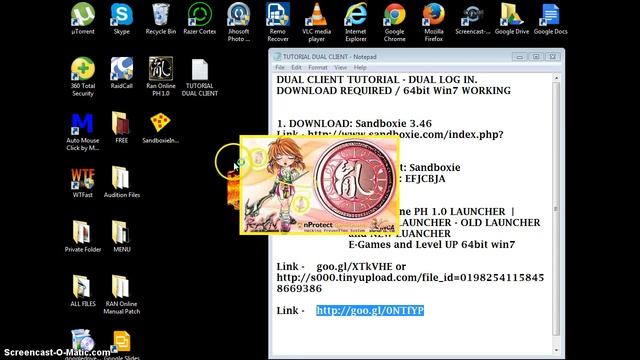Select the Razer Cortex shortcut
The height and width of the screenshot is (360, 640).
pos(200,19)
